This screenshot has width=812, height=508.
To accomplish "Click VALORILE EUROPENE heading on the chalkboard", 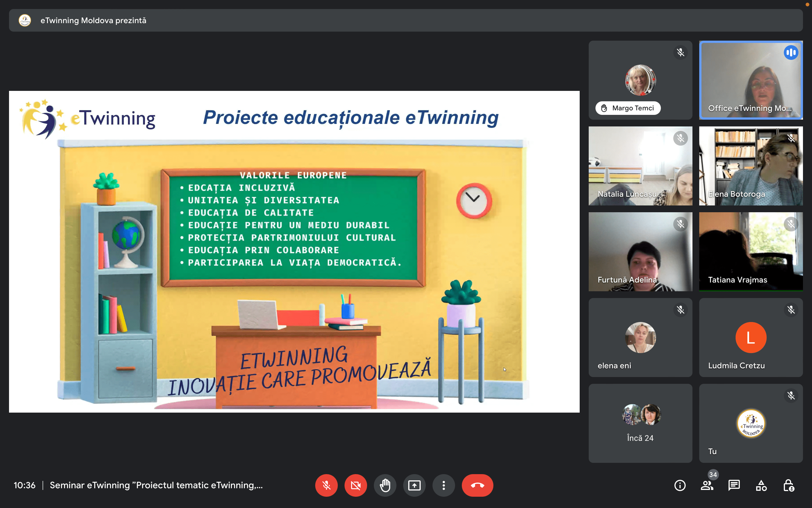I will click(293, 175).
